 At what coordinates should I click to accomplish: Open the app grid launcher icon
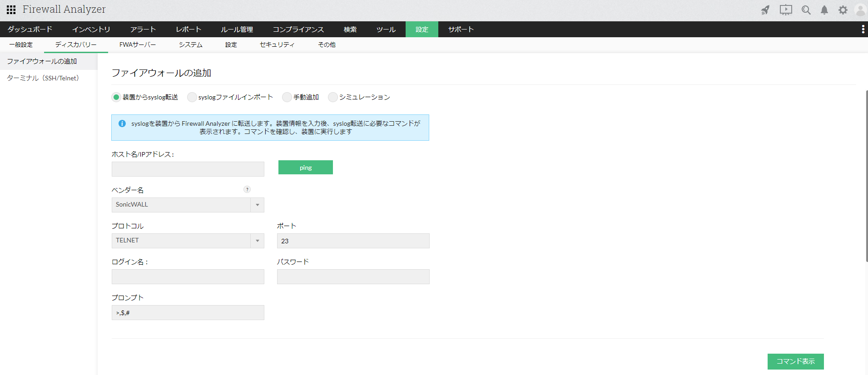(x=11, y=10)
